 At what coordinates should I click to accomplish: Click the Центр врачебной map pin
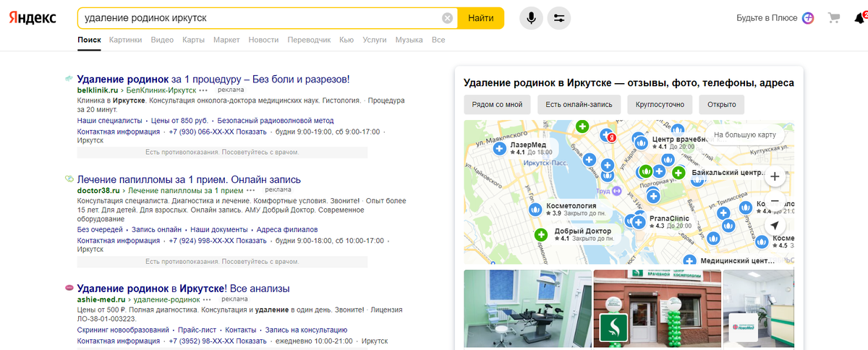point(640,142)
